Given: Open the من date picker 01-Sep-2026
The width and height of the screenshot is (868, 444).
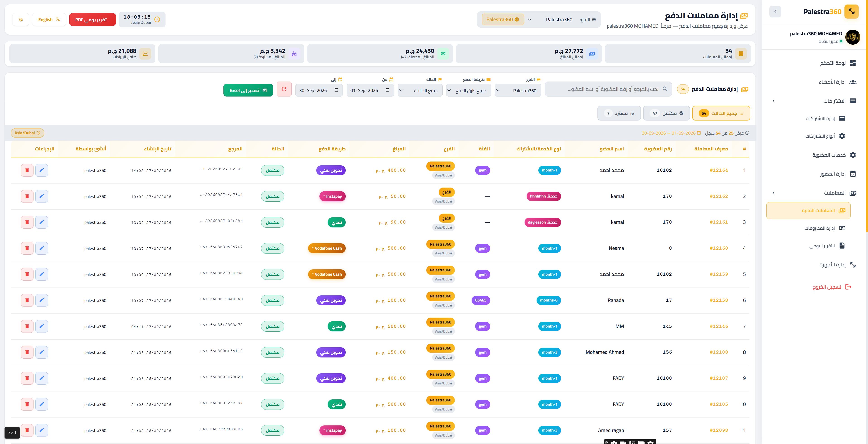Looking at the screenshot, I should click(370, 90).
